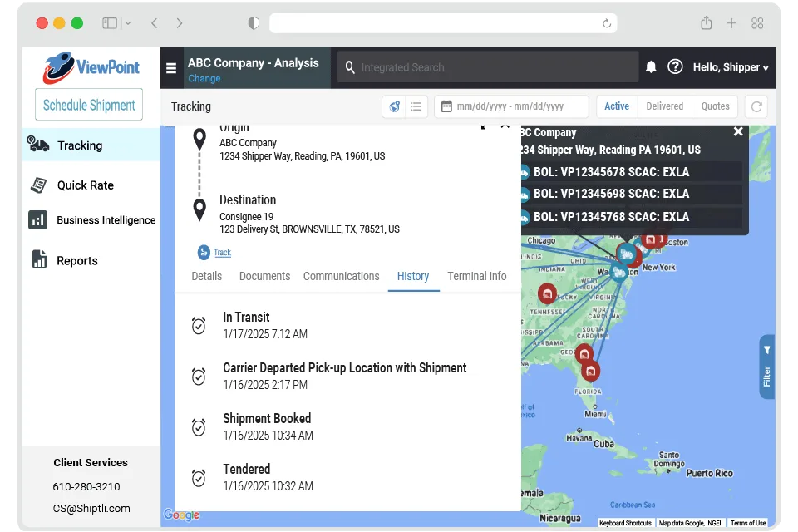Image resolution: width=798 pixels, height=532 pixels.
Task: Click the date range input field
Action: (x=511, y=106)
